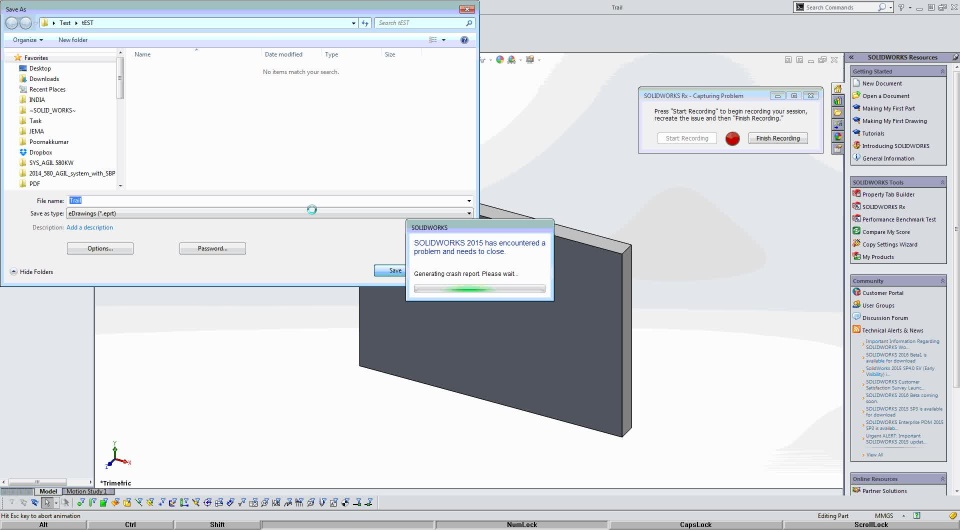Click the Tutorials graduation cap icon

857,133
